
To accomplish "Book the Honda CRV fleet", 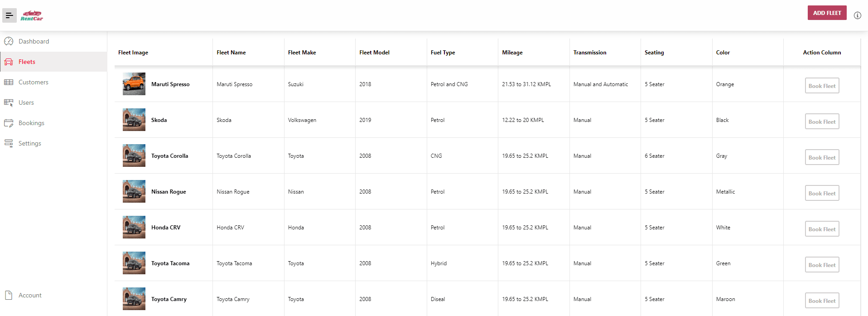I will (822, 229).
